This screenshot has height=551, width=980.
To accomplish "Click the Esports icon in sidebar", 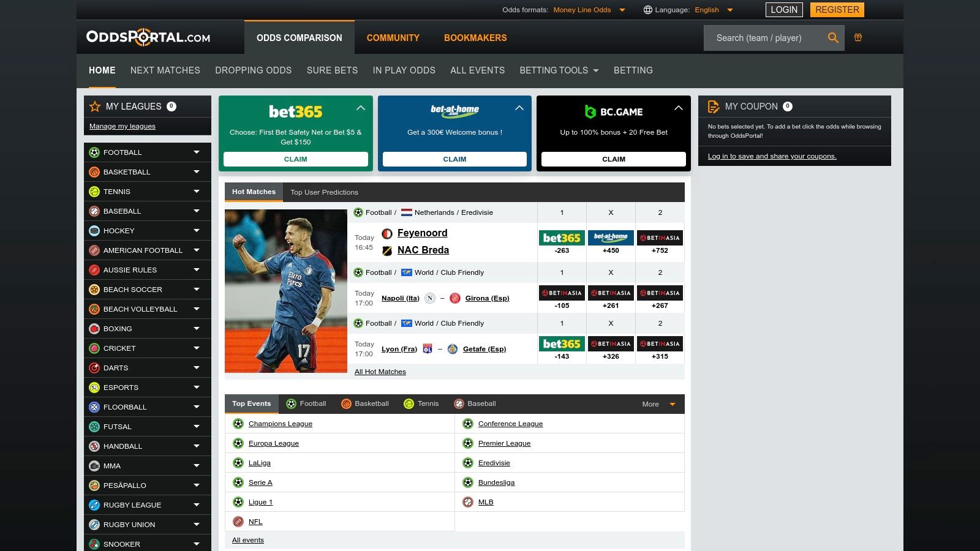I will click(94, 388).
